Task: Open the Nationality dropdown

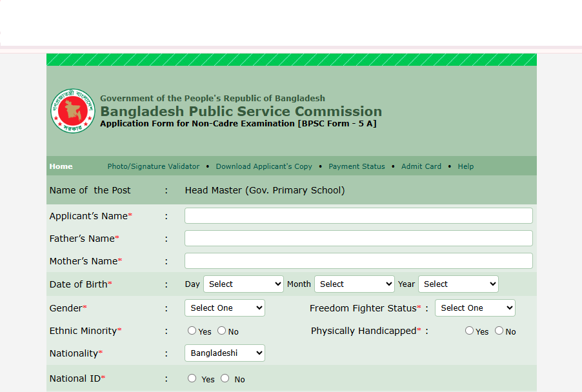Action: click(225, 353)
